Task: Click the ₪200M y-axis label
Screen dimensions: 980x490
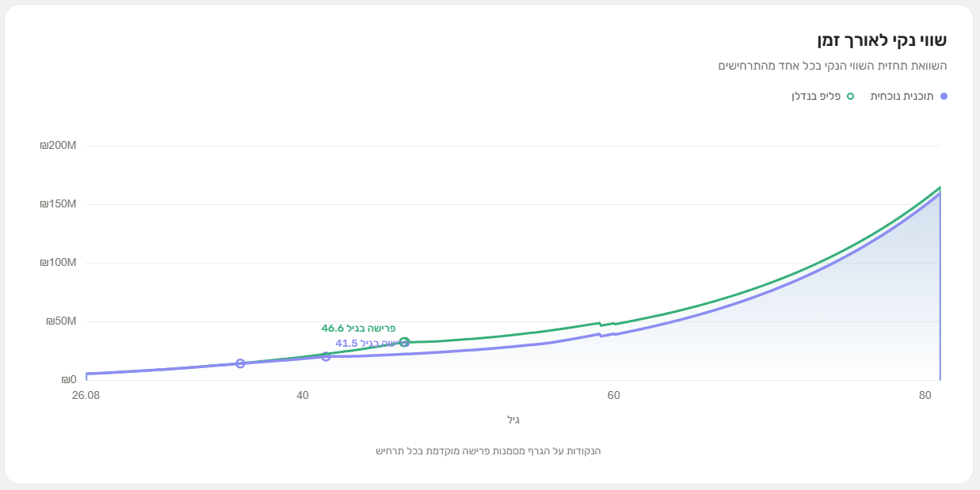Action: click(x=58, y=146)
